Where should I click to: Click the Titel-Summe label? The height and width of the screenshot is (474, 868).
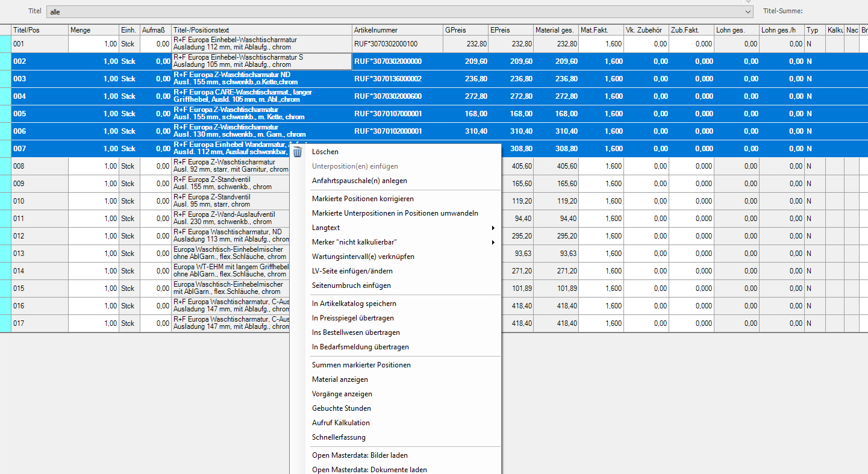coord(782,11)
